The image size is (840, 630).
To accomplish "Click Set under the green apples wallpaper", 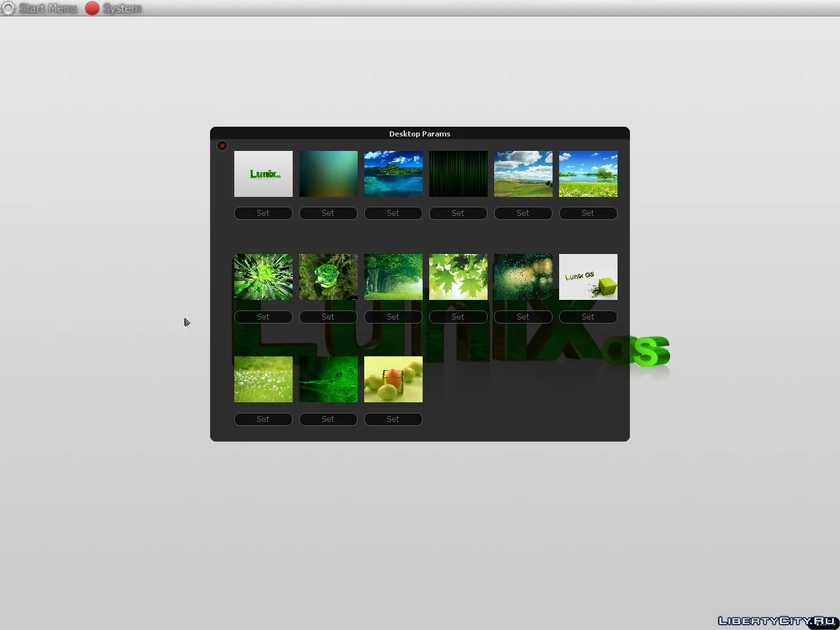I will point(393,419).
